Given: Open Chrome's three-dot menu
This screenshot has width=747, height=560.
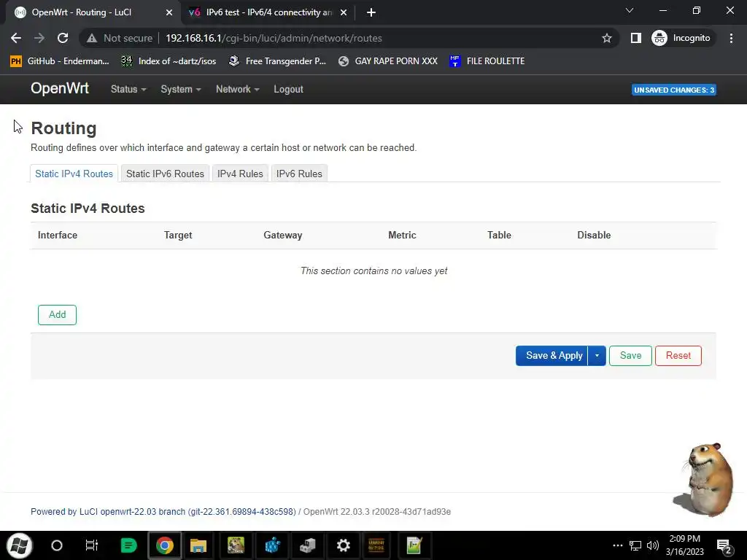Looking at the screenshot, I should click(x=731, y=38).
